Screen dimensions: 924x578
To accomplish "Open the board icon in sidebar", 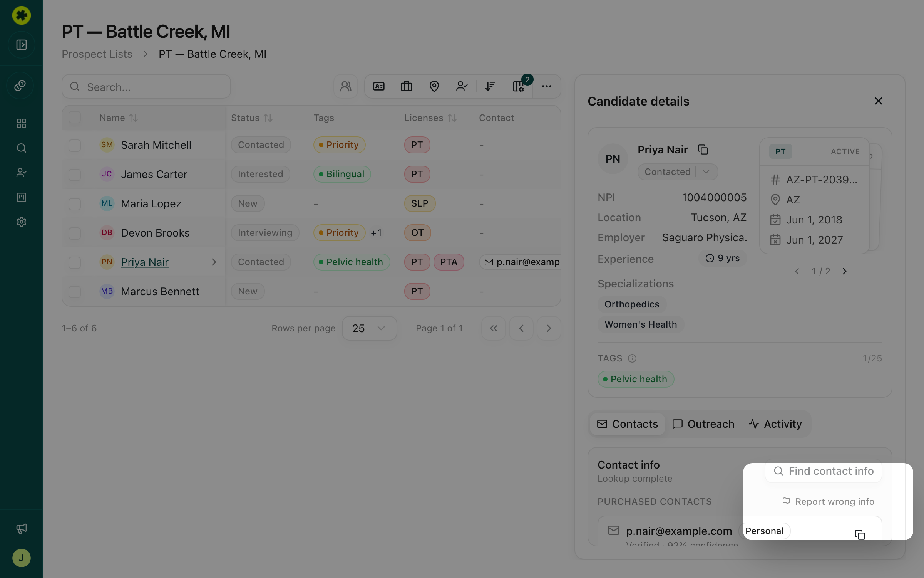I will click(22, 197).
